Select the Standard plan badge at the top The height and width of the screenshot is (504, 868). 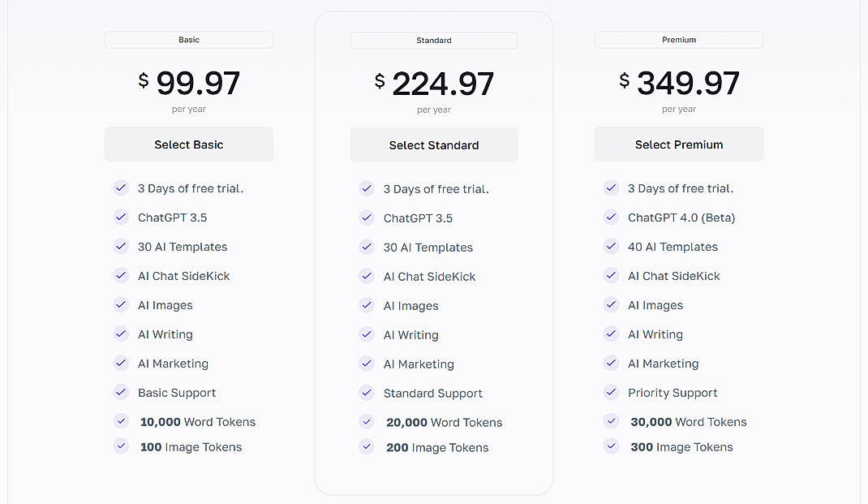click(434, 39)
